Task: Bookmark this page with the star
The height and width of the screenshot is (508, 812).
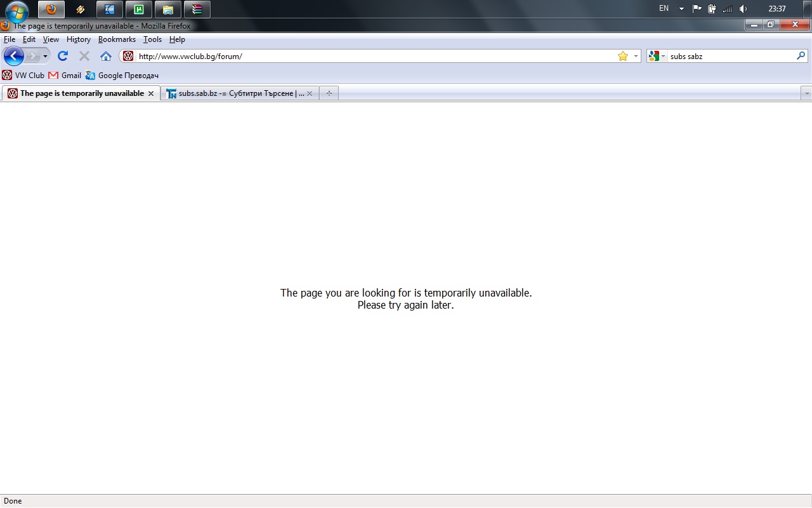Action: point(623,56)
